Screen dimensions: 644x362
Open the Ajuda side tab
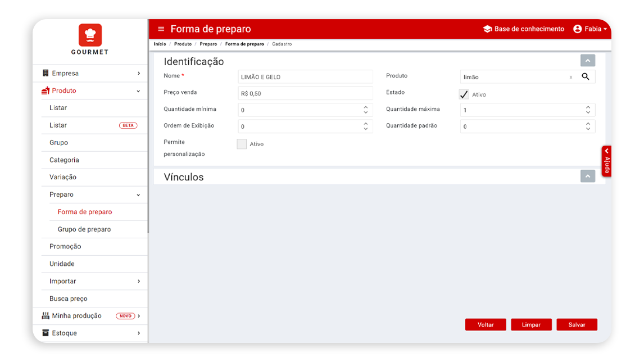click(x=606, y=161)
